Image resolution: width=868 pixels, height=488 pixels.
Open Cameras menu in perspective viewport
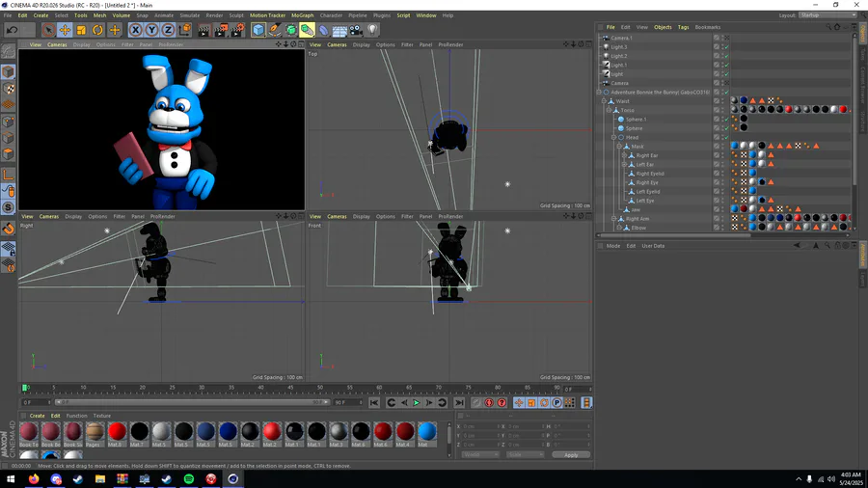point(57,44)
